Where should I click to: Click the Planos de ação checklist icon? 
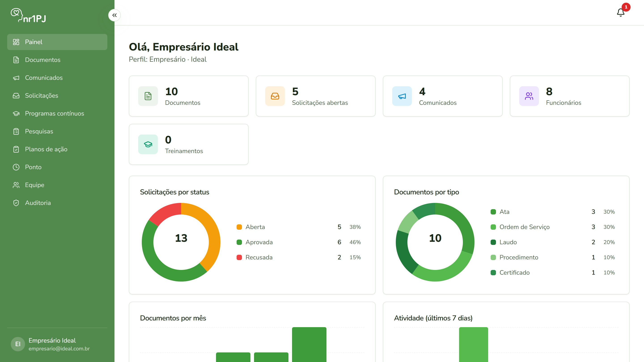(16, 149)
